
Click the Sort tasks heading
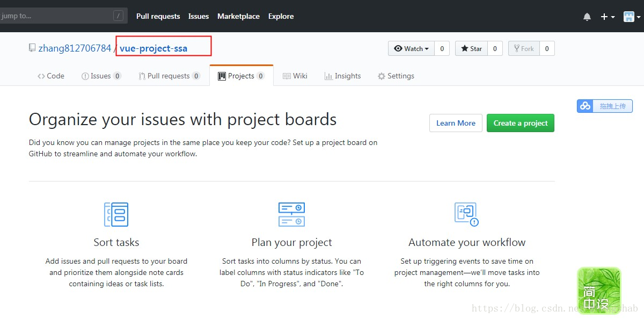pos(116,242)
